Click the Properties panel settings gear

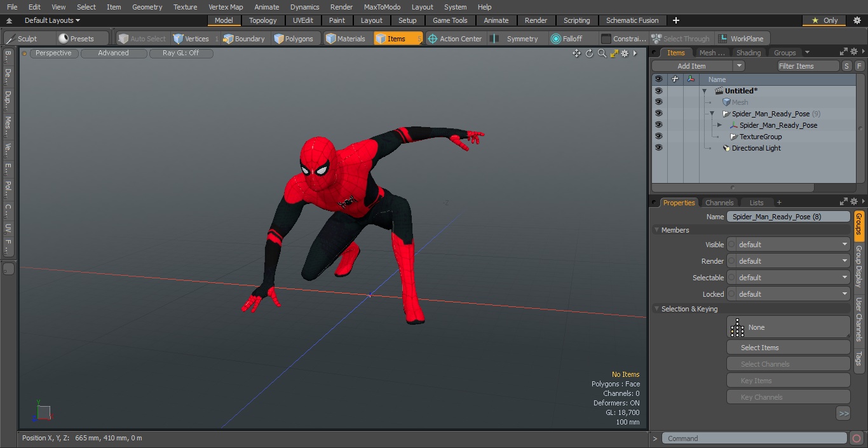(854, 202)
